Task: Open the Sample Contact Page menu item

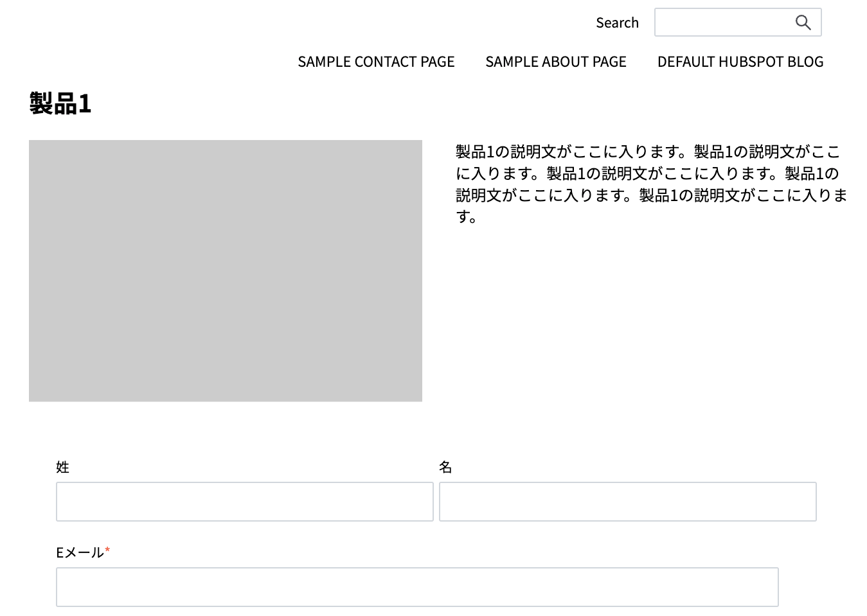Action: click(x=376, y=62)
